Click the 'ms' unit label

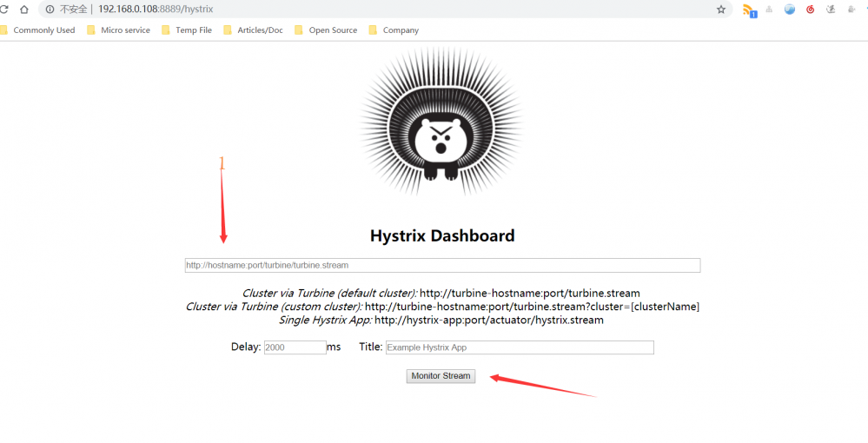(334, 347)
